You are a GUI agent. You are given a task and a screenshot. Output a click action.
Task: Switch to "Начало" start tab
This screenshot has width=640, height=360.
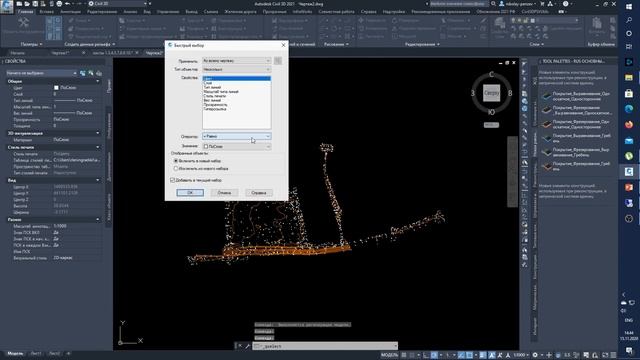(18, 53)
